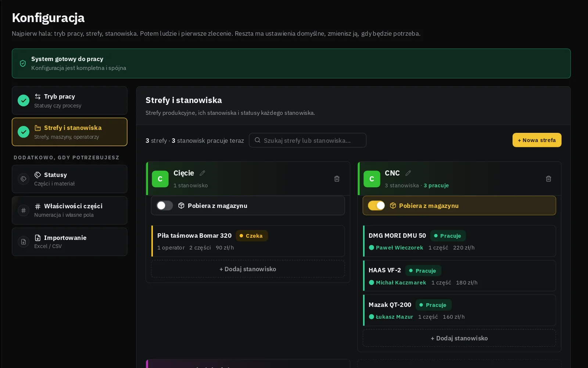Click the magnifier icon in the search box
588x368 pixels.
pyautogui.click(x=258, y=140)
